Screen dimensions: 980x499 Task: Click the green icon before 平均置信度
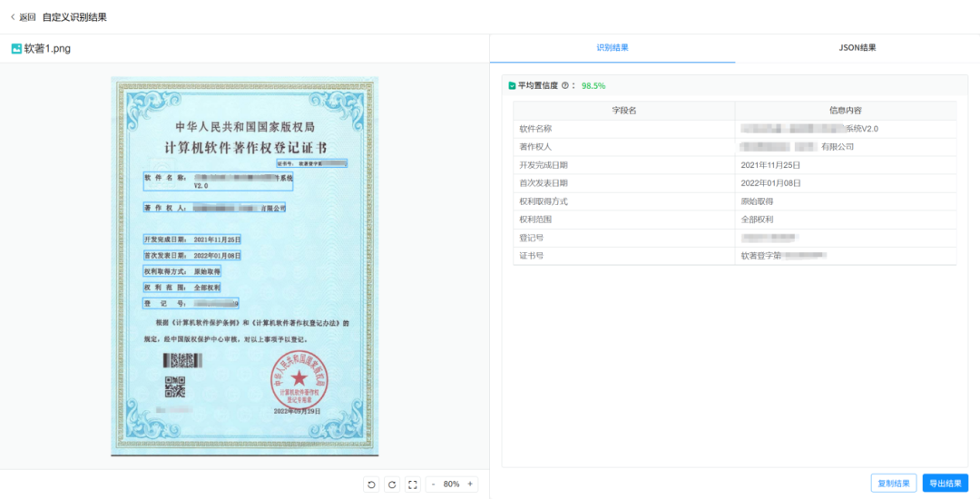click(512, 85)
